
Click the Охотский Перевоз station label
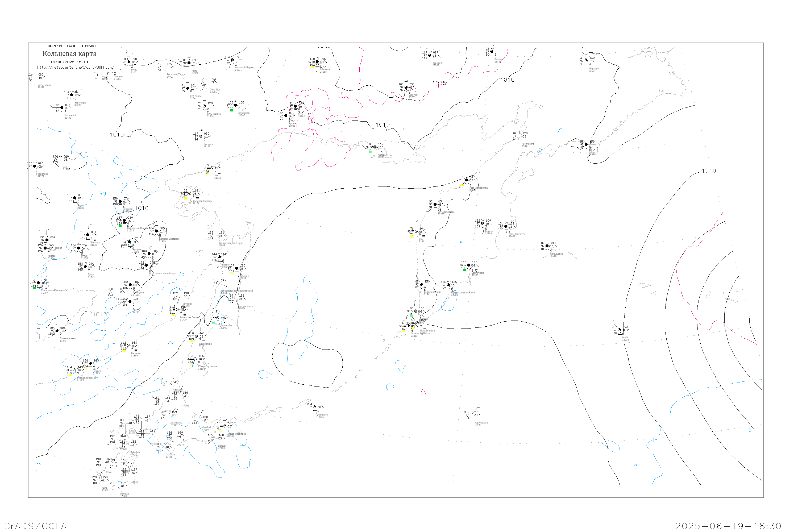click(x=245, y=68)
